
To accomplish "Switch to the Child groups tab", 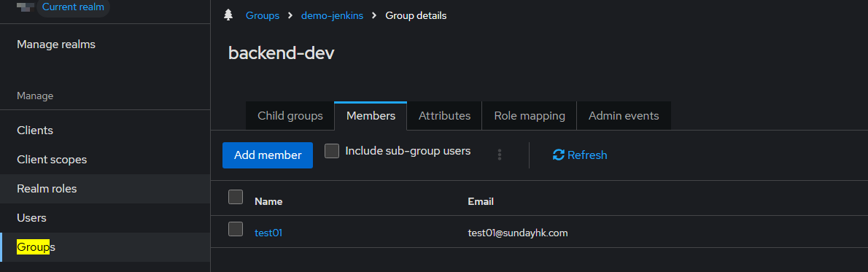I will (x=290, y=116).
